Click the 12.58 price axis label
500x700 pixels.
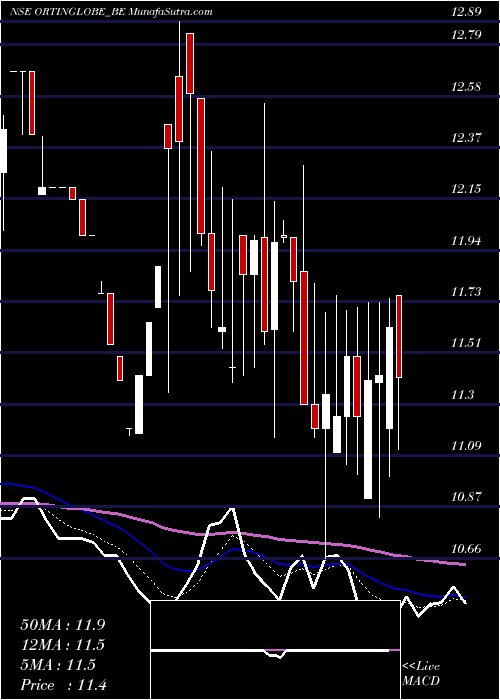[x=466, y=87]
